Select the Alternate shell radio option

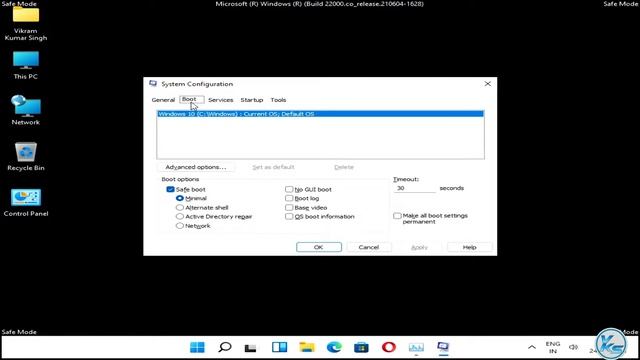point(180,207)
